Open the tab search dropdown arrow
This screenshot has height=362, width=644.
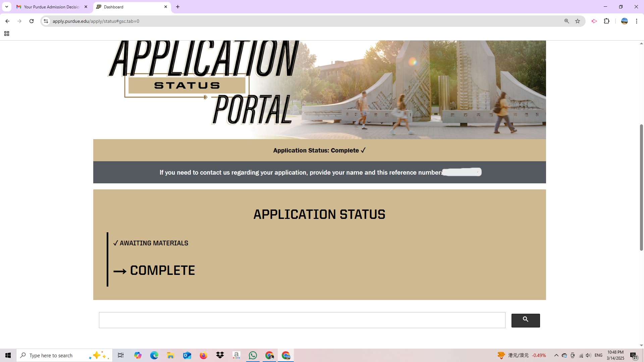pyautogui.click(x=6, y=7)
